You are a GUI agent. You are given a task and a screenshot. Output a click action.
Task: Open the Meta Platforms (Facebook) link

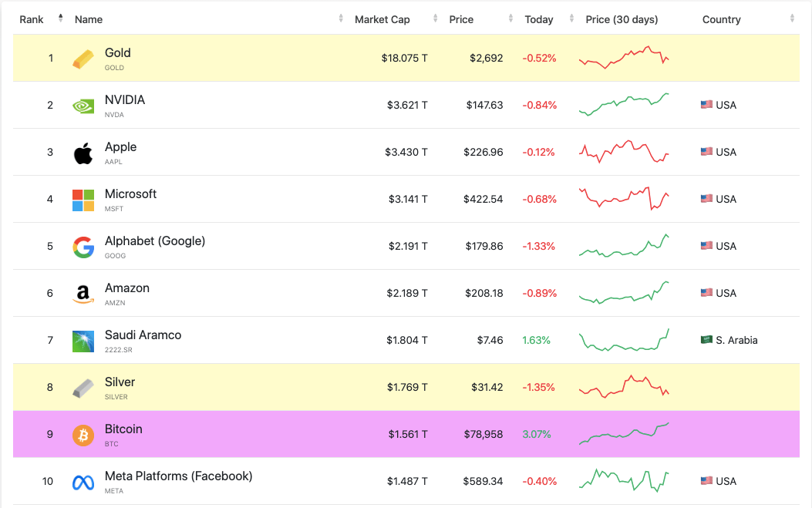click(x=179, y=476)
